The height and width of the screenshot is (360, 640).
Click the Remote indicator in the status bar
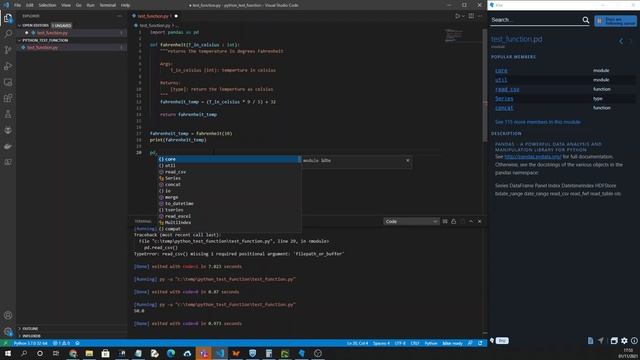click(x=5, y=343)
